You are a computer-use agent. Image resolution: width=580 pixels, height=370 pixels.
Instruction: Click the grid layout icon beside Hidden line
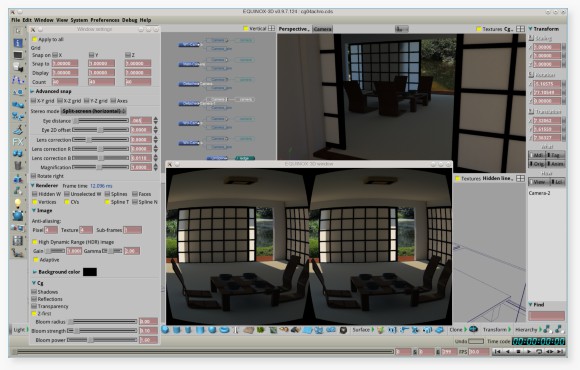[520, 178]
